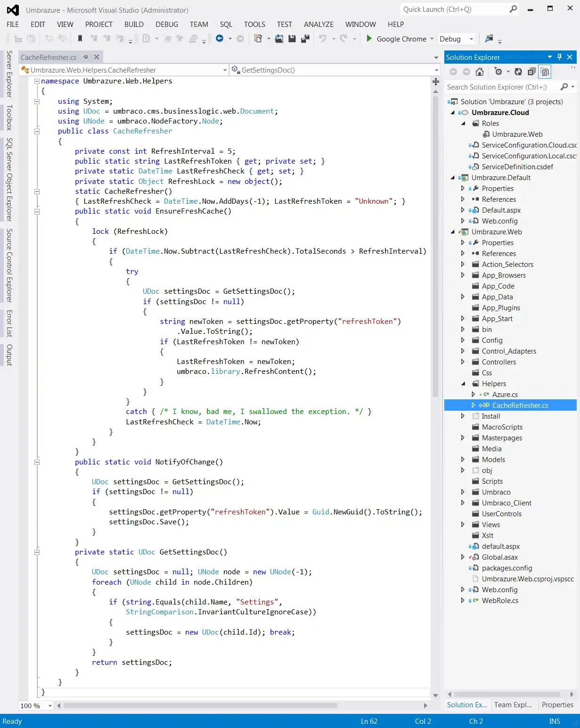580x728 pixels.
Task: Open the Output side tab
Action: point(9,355)
